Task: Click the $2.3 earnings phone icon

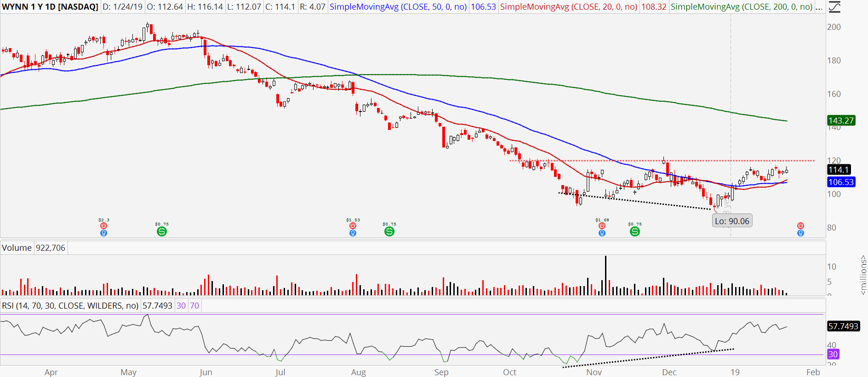Action: 104,226
